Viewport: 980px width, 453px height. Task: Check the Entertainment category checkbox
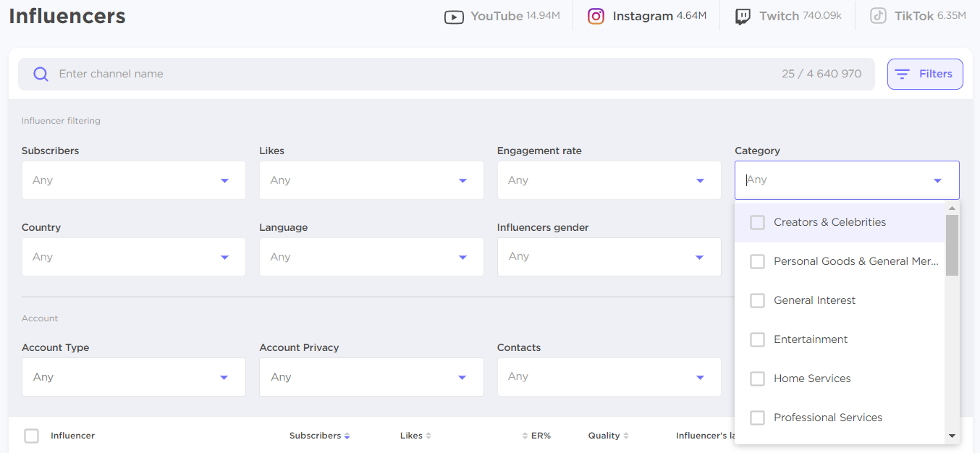coord(757,339)
